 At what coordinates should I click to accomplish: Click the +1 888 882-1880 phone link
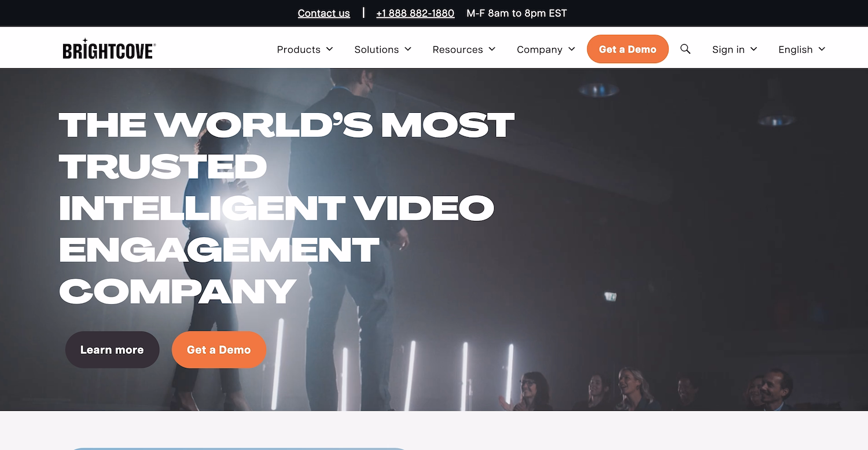click(x=415, y=13)
